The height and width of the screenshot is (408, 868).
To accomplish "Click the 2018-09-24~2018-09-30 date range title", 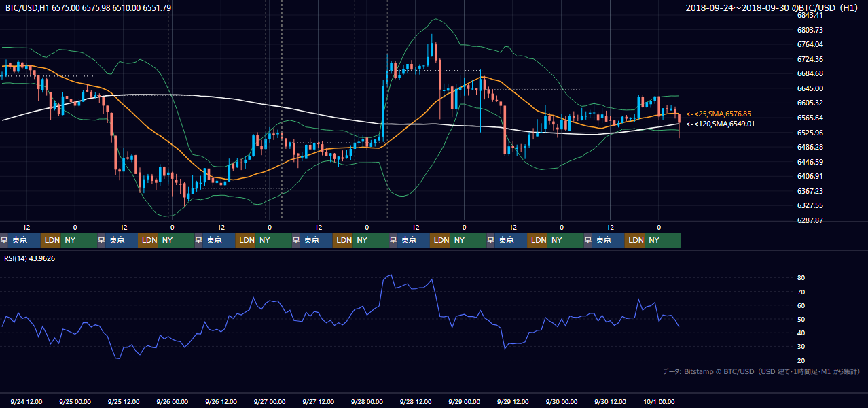I will (773, 7).
